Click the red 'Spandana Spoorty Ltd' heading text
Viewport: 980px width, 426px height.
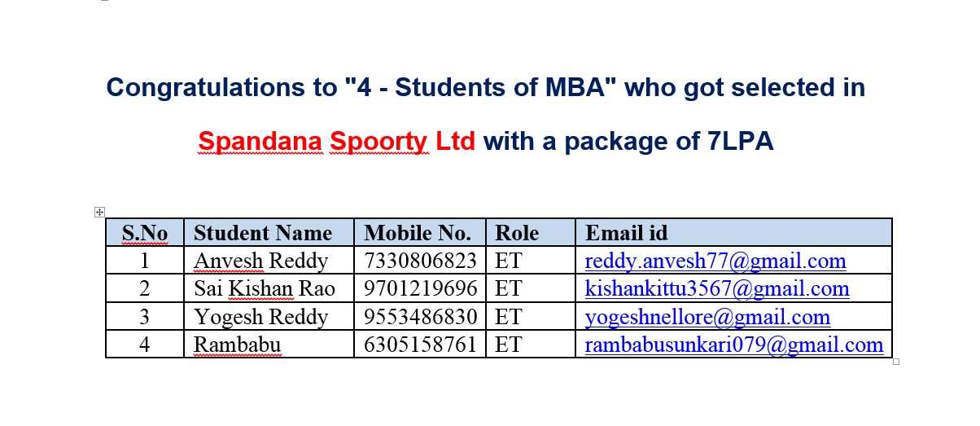tap(336, 142)
